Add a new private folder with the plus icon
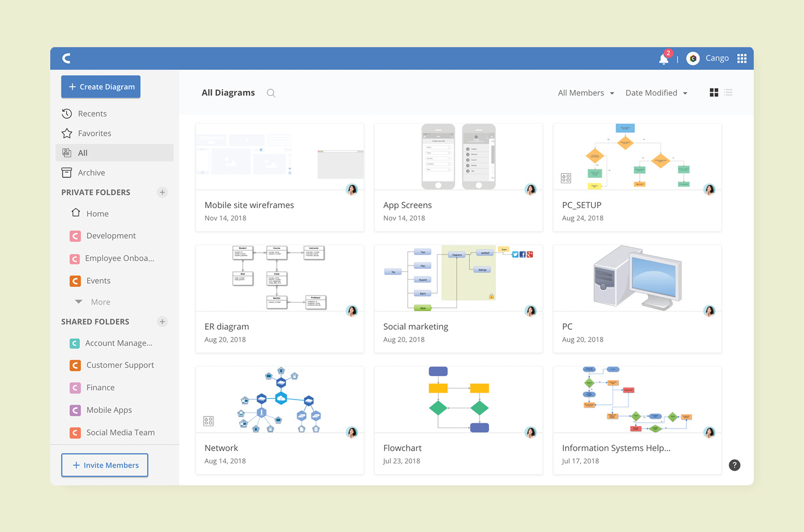Screen dimensions: 804x532 (162, 192)
